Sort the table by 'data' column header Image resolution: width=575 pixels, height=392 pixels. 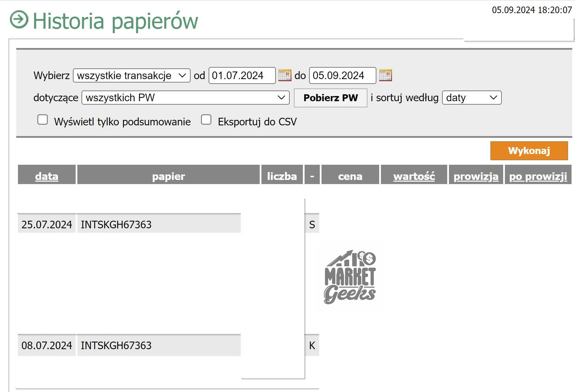coord(47,176)
